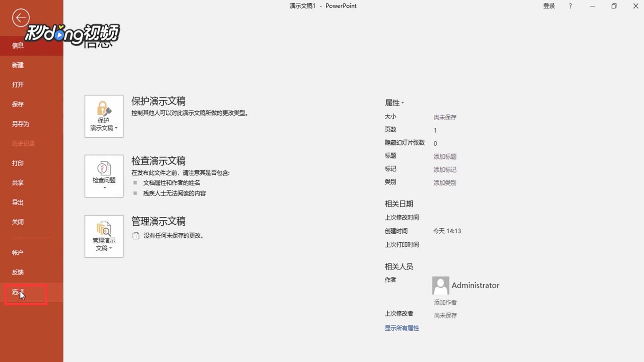Select 打开 in the sidebar

(x=32, y=84)
